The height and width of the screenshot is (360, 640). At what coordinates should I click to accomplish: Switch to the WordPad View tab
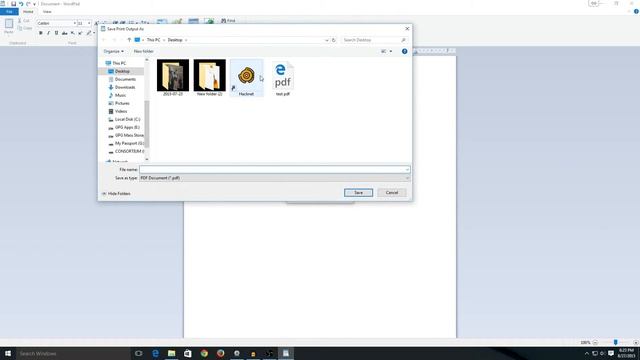coord(47,12)
